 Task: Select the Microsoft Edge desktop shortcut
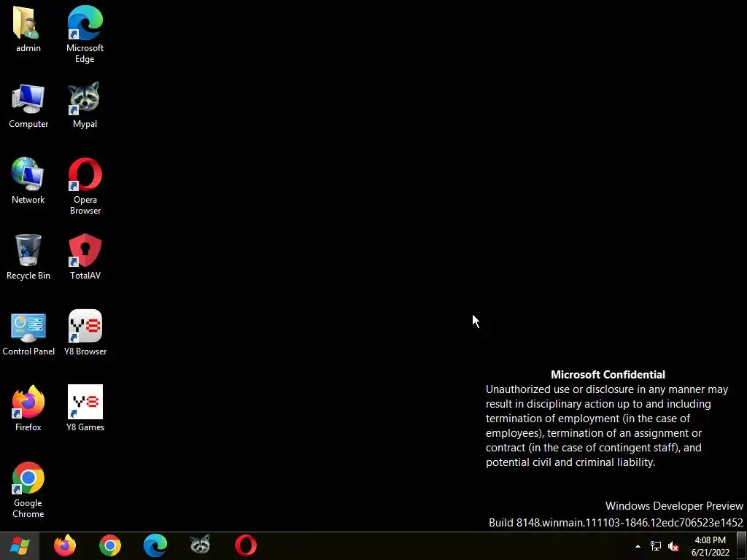coord(85,34)
